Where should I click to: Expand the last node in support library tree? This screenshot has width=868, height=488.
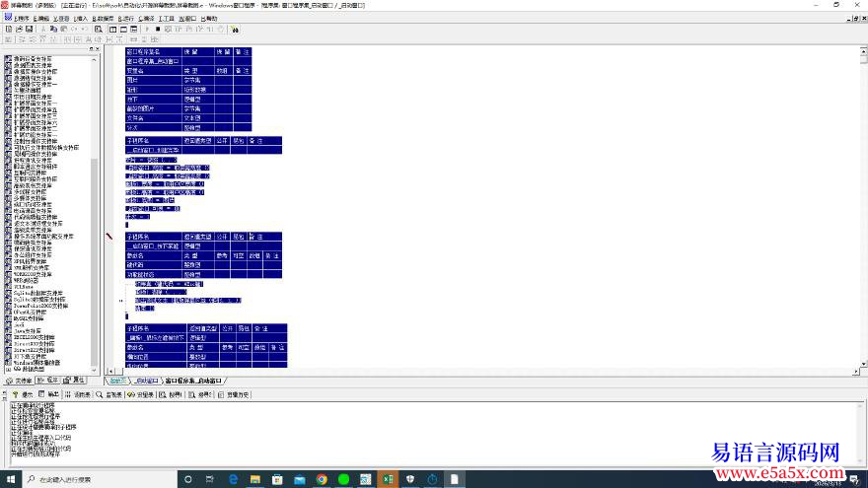tap(7, 369)
